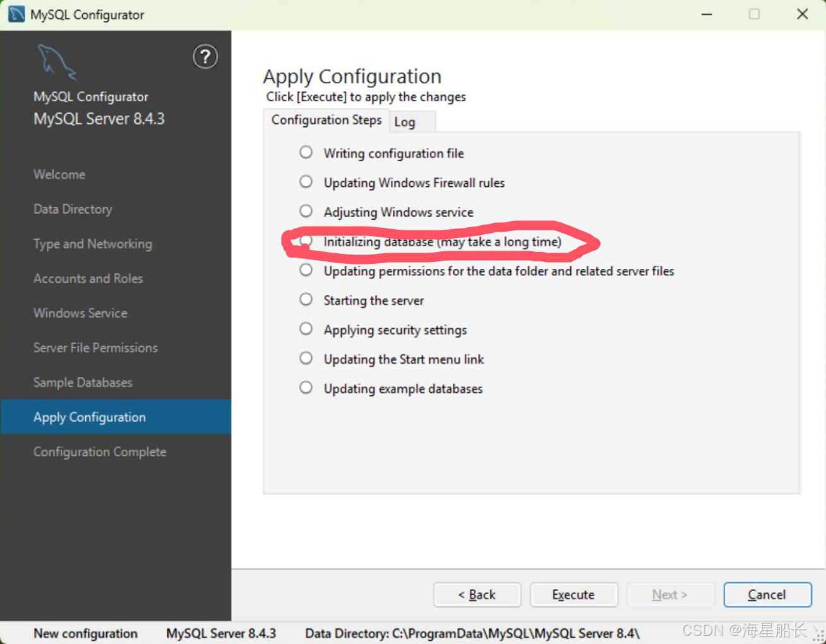Select the Apply Configuration sidebar step
826x644 pixels.
click(116, 417)
